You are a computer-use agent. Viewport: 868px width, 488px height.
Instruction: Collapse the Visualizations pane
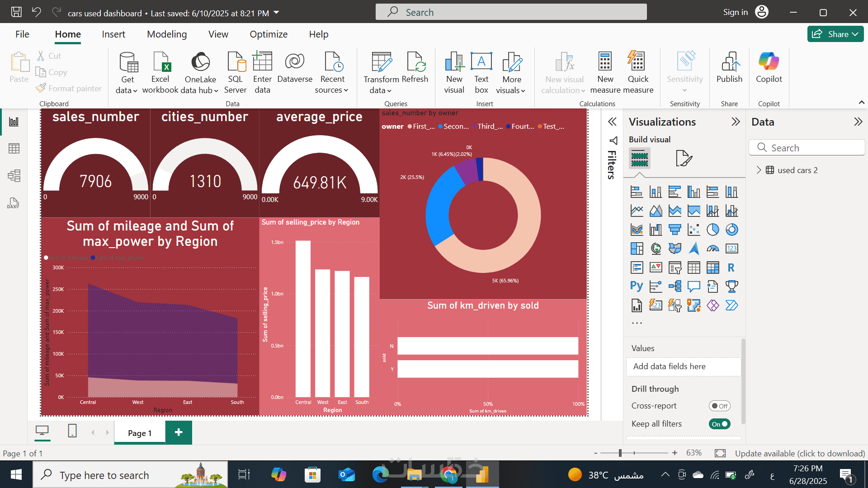coord(736,122)
